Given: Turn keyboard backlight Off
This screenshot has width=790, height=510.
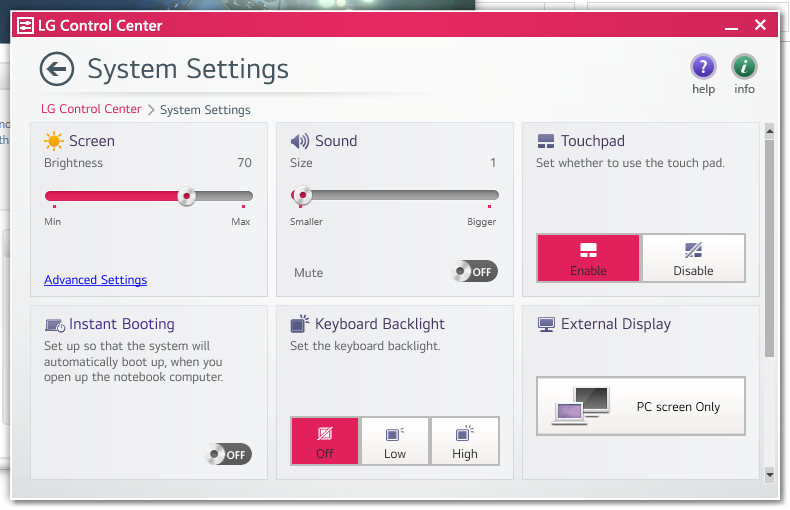Looking at the screenshot, I should [324, 441].
